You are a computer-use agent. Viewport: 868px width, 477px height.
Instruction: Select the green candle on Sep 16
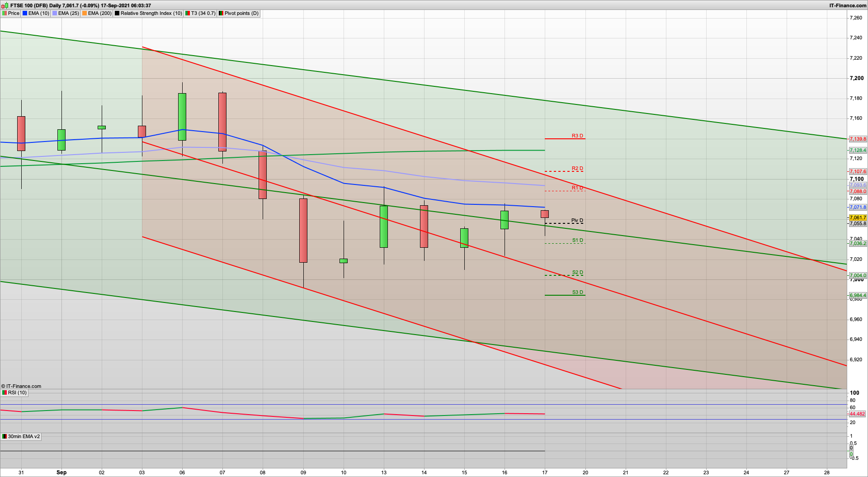click(505, 220)
